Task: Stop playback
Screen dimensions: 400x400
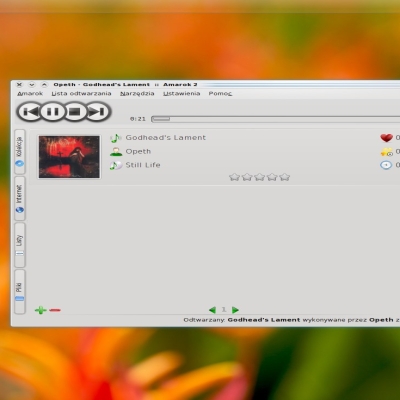Action: point(75,112)
